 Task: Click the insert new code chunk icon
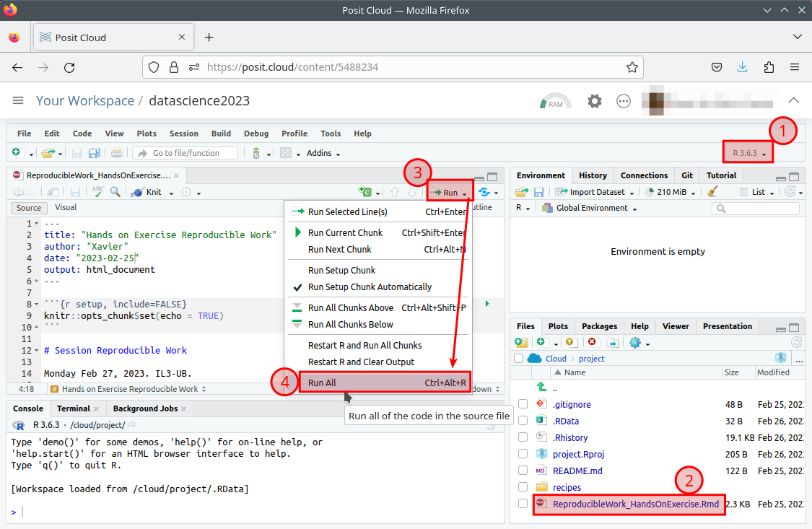pos(365,192)
